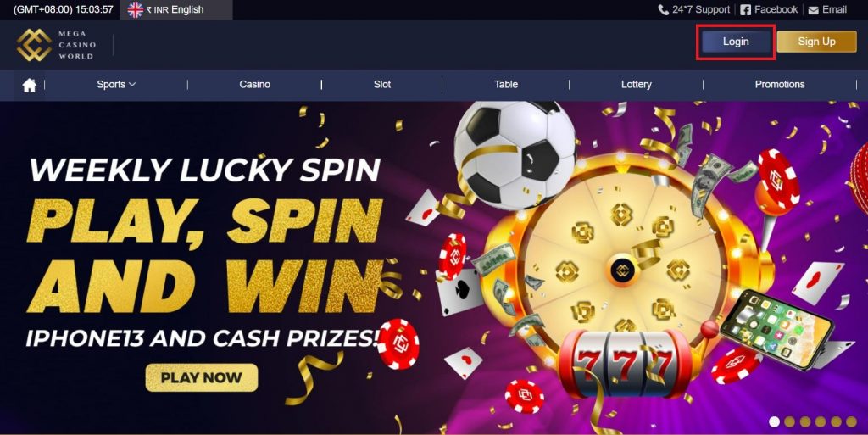The height and width of the screenshot is (435, 868).
Task: Click the Email envelope icon
Action: click(813, 10)
